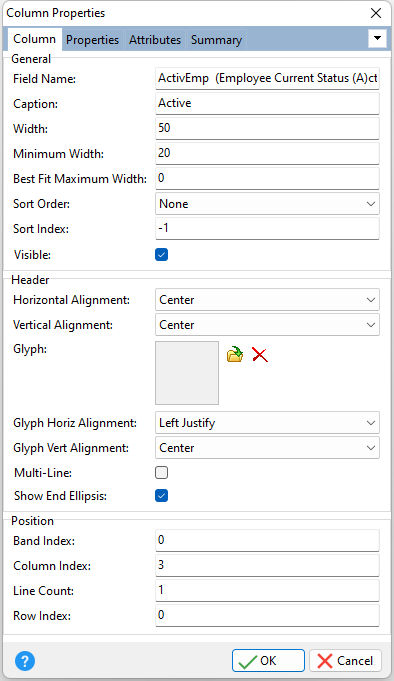The height and width of the screenshot is (681, 394).
Task: Expand the Glyph Vert Alignment dropdown
Action: [267, 448]
